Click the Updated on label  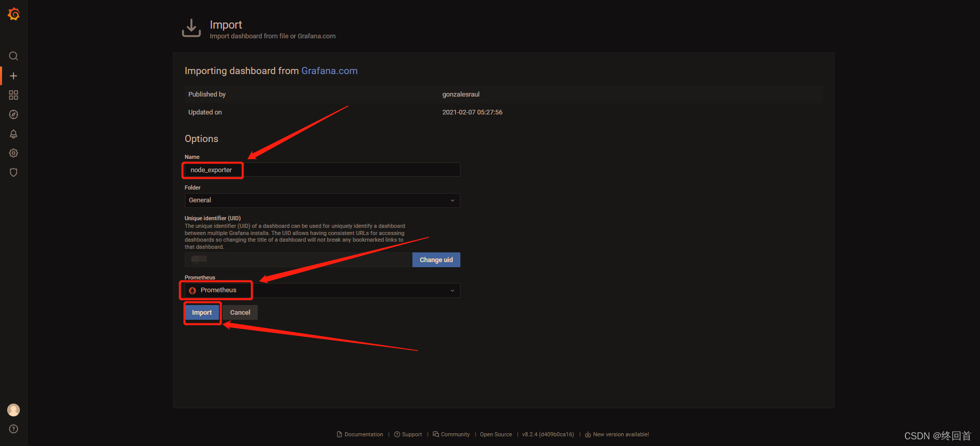point(205,112)
